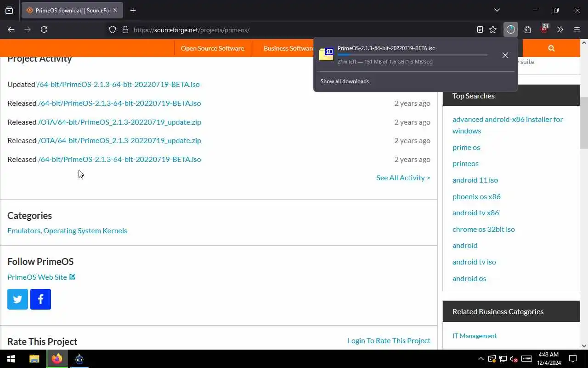This screenshot has width=588, height=368.
Task: Search advanced android-x86 installer for windows
Action: [x=508, y=125]
